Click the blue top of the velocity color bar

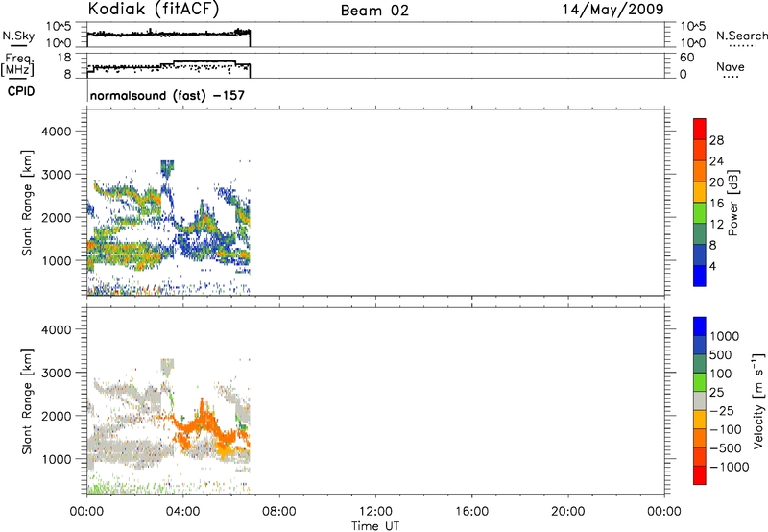click(x=700, y=326)
